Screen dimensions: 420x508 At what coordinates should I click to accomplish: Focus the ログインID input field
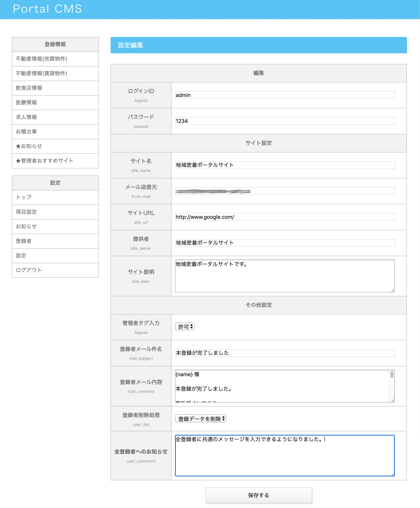(285, 95)
